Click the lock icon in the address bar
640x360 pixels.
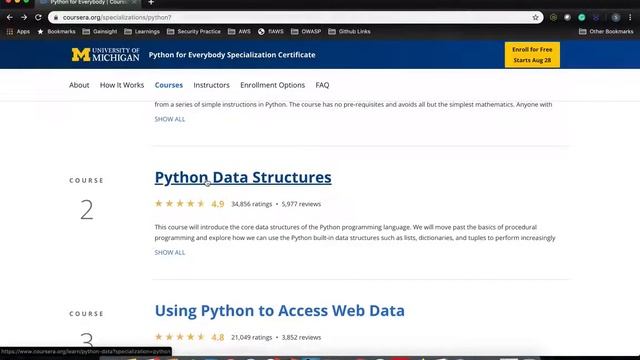click(x=56, y=18)
